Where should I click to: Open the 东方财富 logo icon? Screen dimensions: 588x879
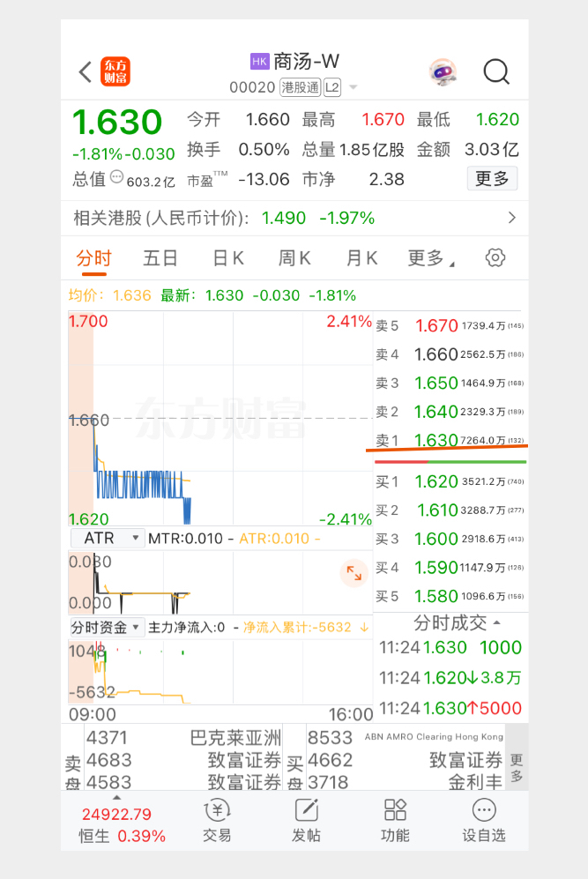[x=115, y=71]
